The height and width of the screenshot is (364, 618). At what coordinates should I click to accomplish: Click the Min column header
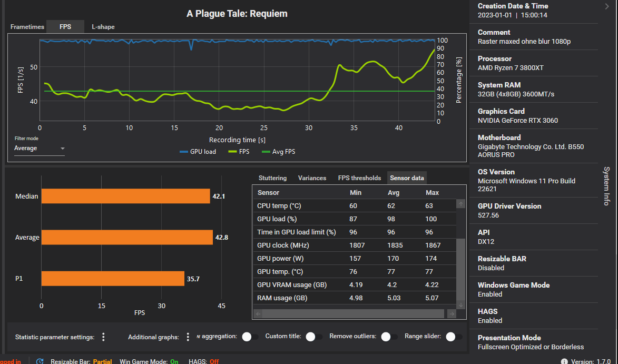point(356,193)
